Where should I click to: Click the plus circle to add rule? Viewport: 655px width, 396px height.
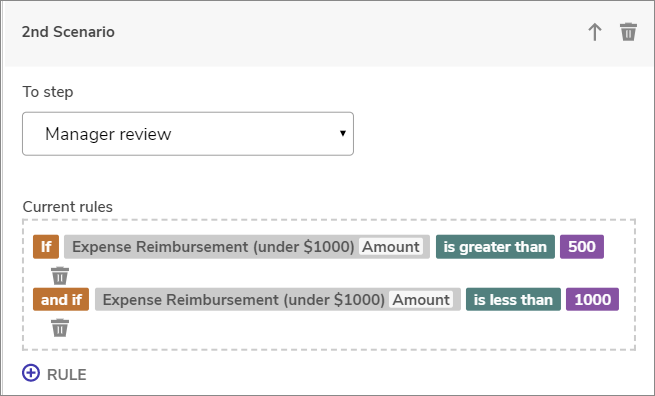click(31, 373)
